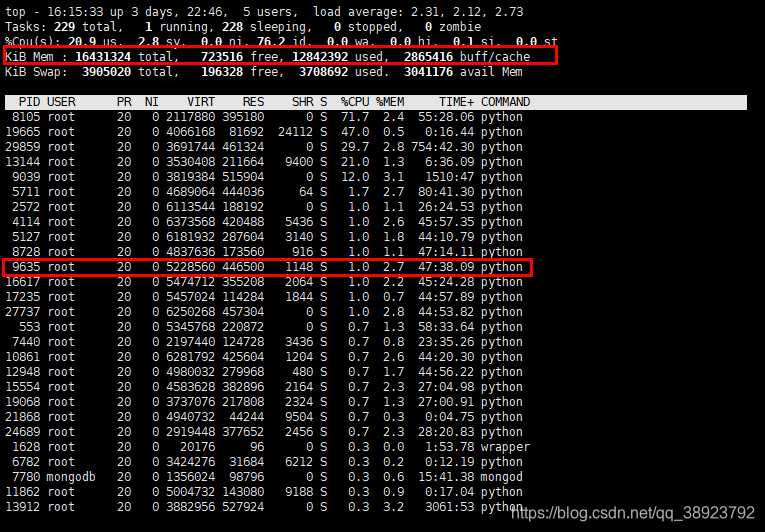The image size is (765, 532).
Task: Click the COMMAND column header
Action: pos(505,102)
